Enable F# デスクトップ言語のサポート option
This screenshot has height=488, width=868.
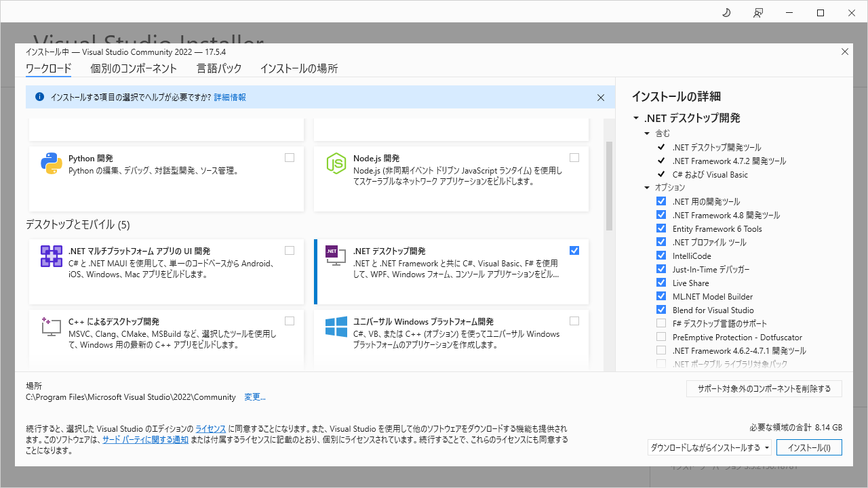coord(661,323)
